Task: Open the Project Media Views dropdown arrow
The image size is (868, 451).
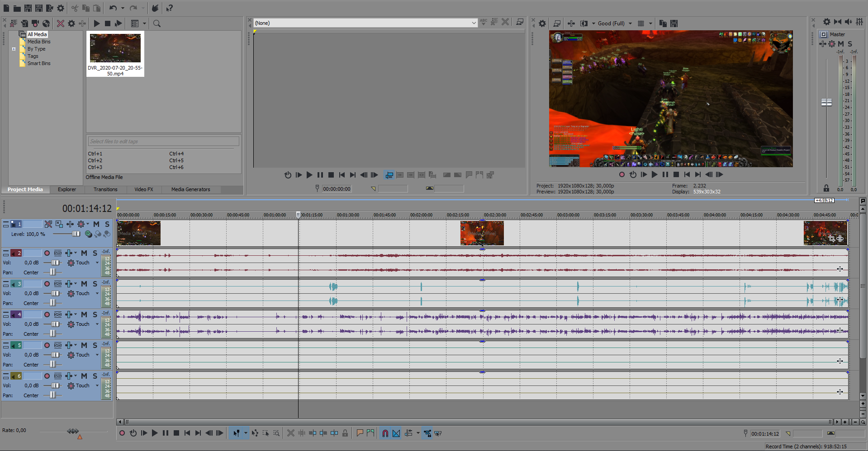Action: 145,23
